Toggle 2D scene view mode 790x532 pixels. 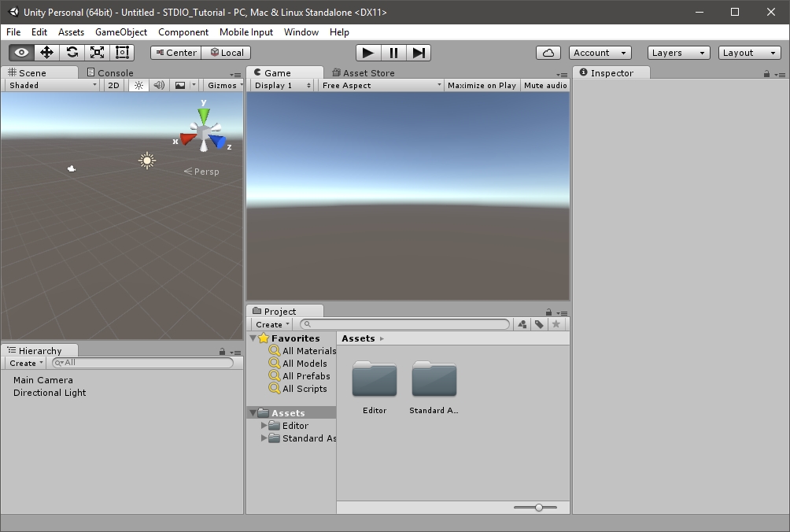click(114, 85)
